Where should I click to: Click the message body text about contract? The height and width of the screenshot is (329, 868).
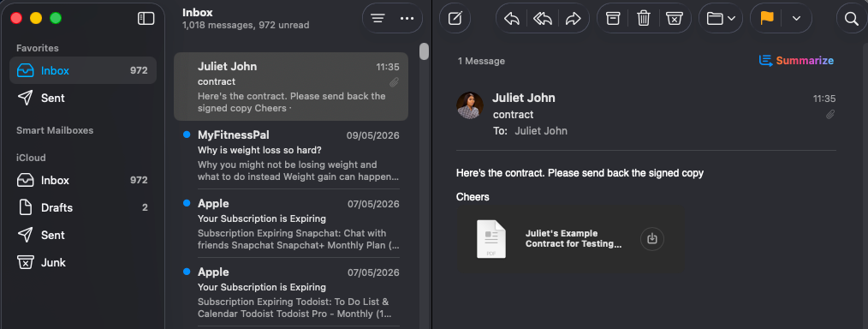pos(580,173)
